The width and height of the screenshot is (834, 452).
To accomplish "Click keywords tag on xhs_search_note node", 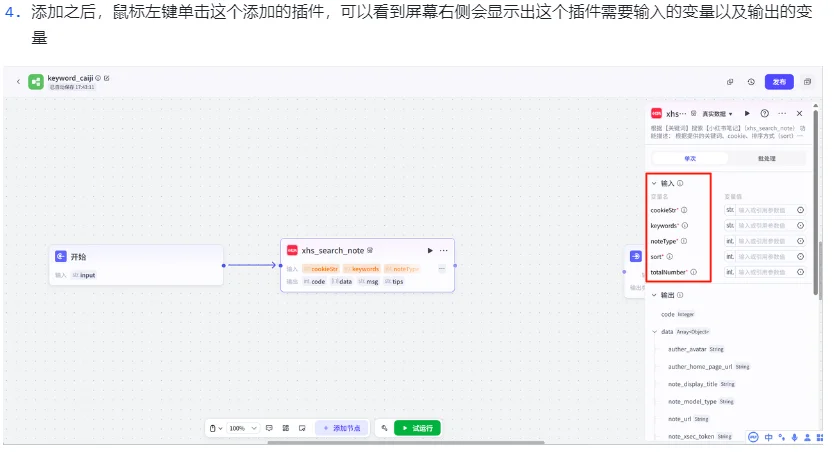I will click(x=362, y=269).
